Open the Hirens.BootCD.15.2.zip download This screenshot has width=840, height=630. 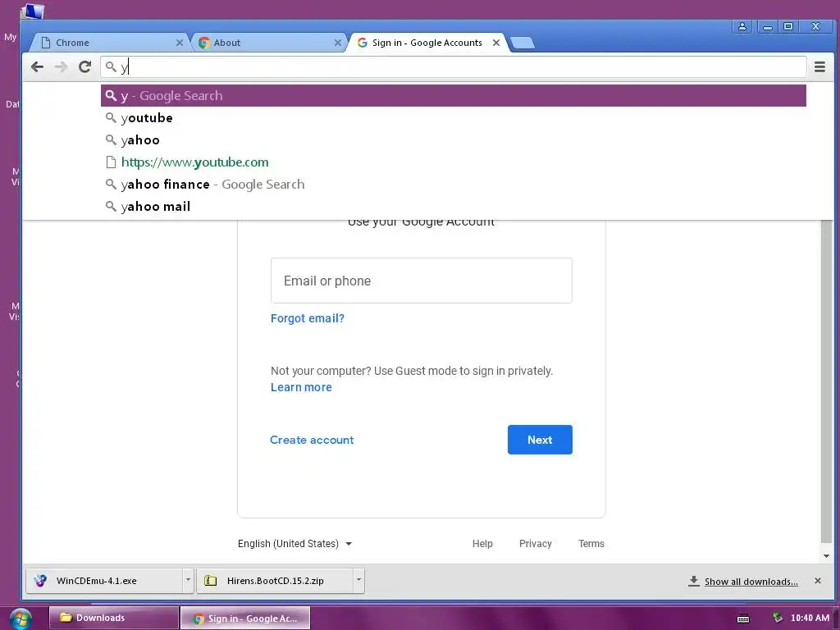click(275, 581)
